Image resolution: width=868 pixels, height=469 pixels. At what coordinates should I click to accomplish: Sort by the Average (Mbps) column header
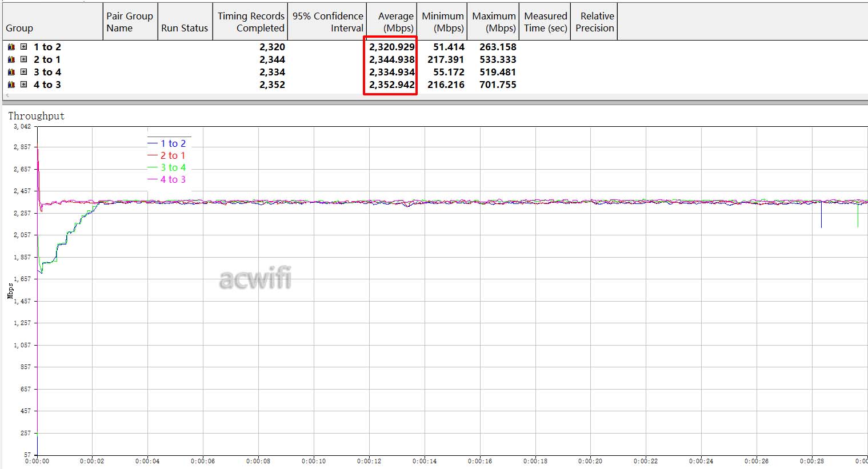(x=392, y=22)
